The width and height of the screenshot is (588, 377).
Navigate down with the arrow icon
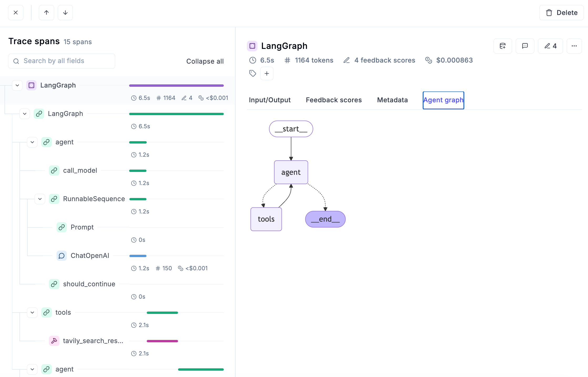pos(65,12)
